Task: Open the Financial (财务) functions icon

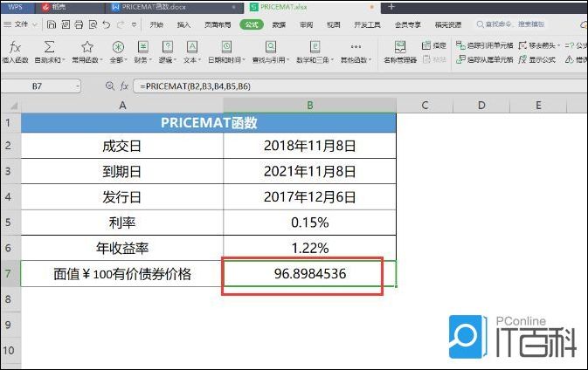Action: click(143, 47)
